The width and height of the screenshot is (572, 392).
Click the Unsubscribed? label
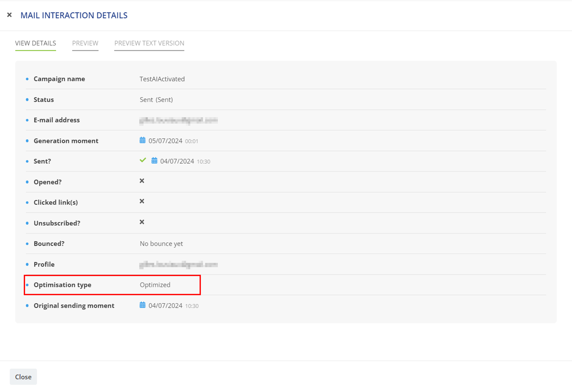57,223
